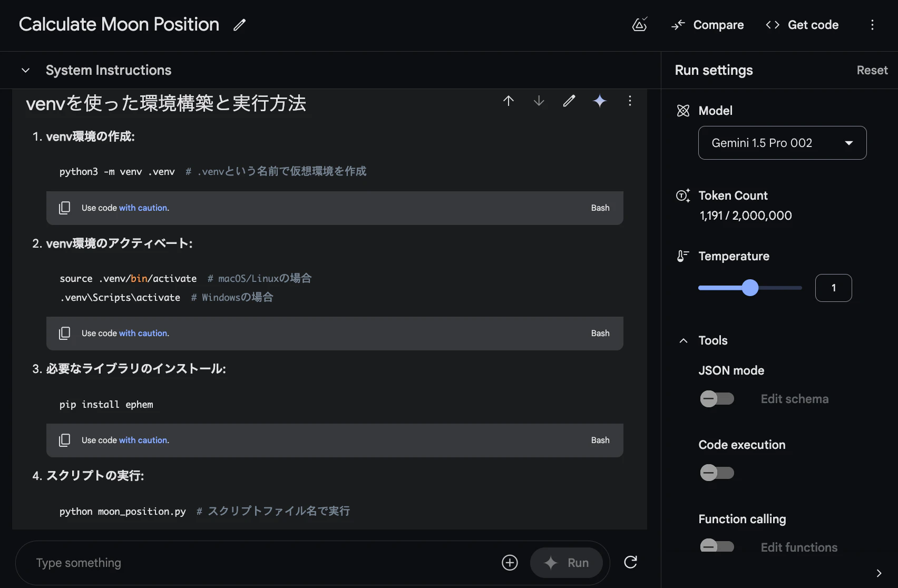Viewport: 898px width, 588px height.
Task: Copy the python3 venv code block
Action: click(64, 208)
